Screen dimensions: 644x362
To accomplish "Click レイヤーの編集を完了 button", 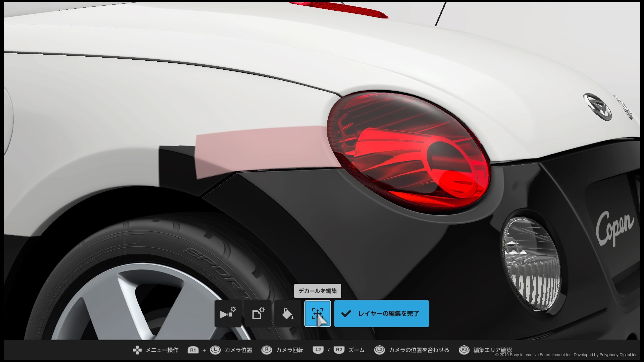I will [x=382, y=314].
